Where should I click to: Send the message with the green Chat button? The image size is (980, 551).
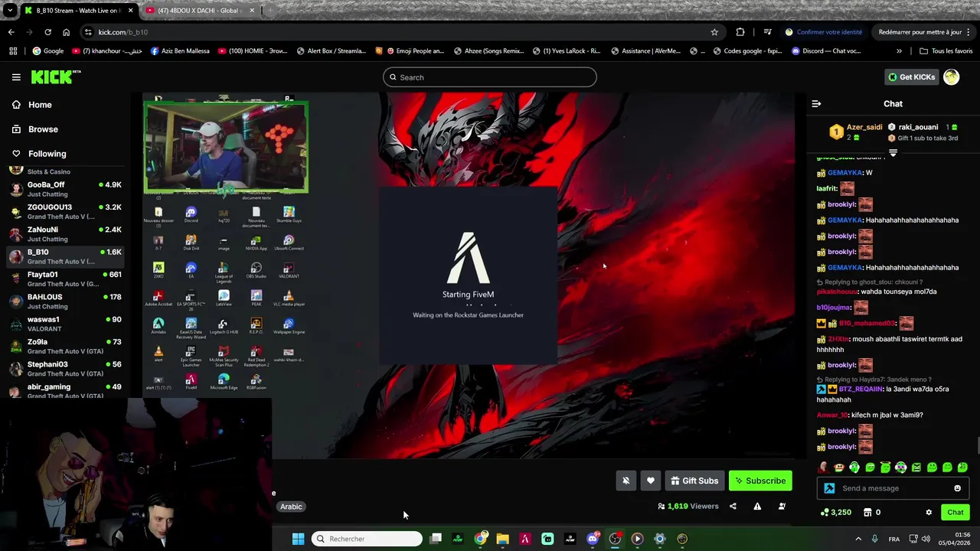[955, 512]
